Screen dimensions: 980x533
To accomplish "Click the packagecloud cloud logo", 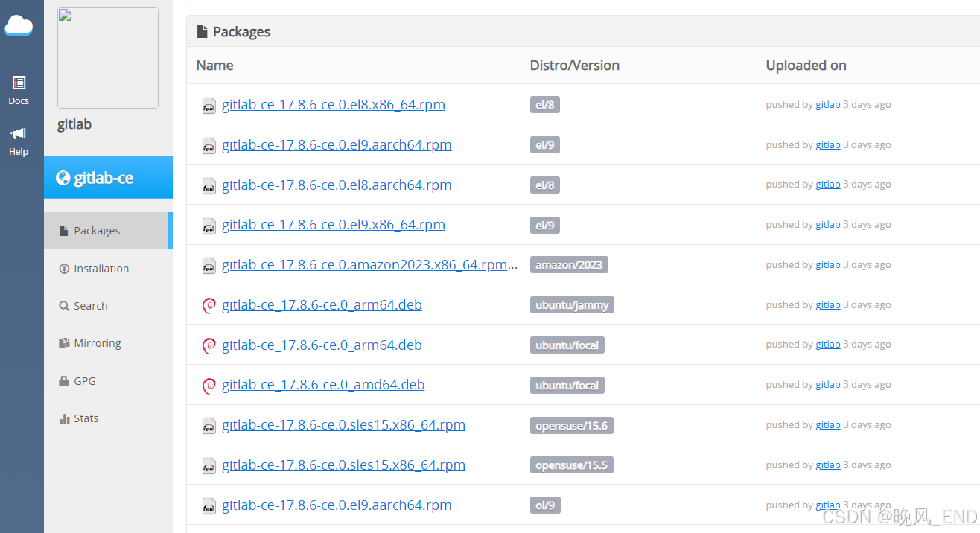I will pos(19,25).
